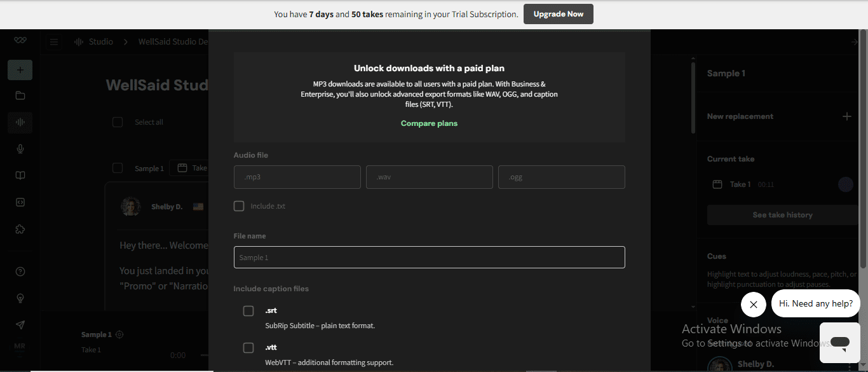Click the See take history button
The image size is (868, 372).
pos(782,215)
